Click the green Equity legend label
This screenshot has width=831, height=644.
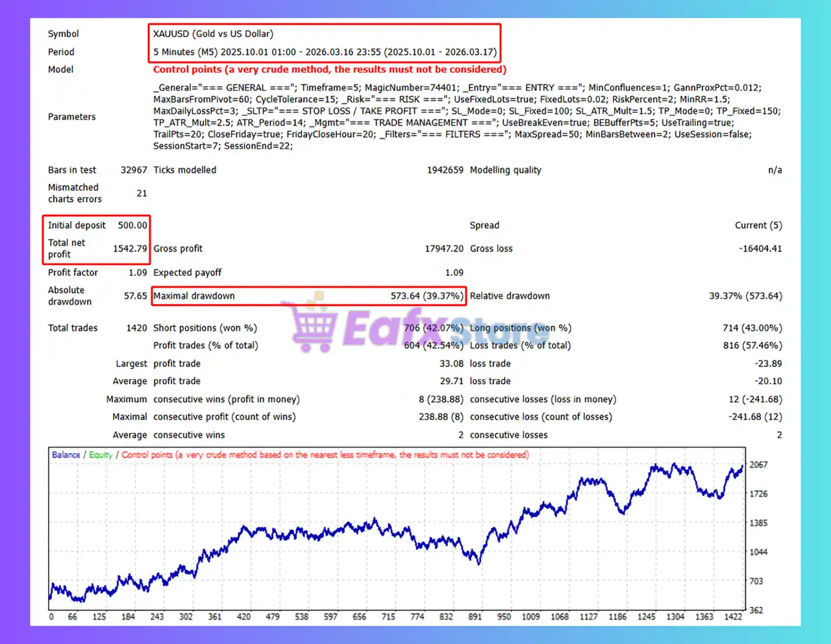click(x=101, y=455)
